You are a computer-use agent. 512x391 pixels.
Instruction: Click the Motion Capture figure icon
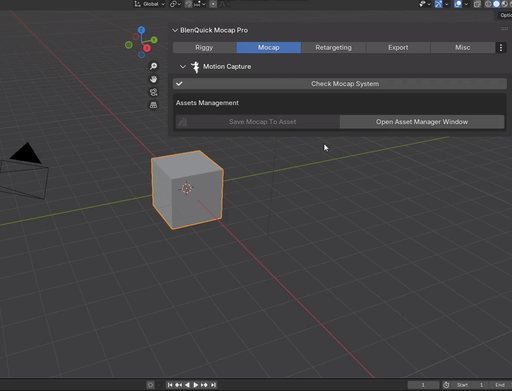[195, 67]
